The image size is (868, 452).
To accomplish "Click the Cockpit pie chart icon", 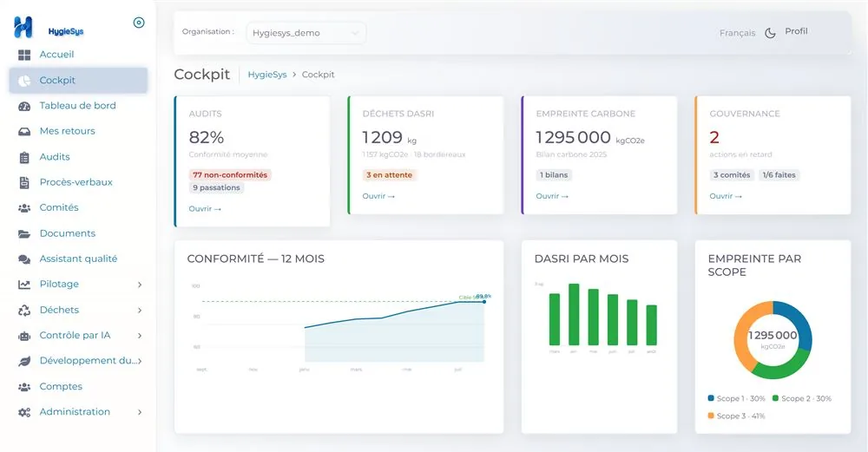I will 24,81.
